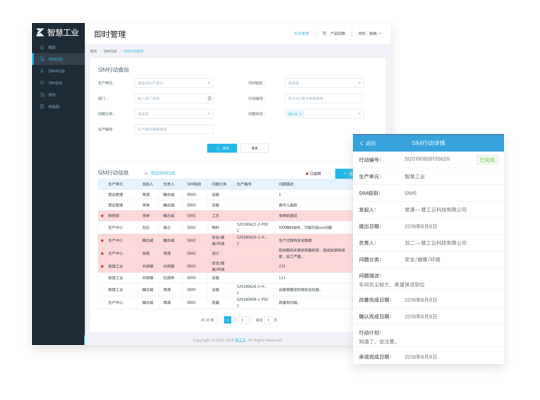Click the blue link in the top header
Image resolution: width=540 pixels, height=400 pixels.
point(301,33)
